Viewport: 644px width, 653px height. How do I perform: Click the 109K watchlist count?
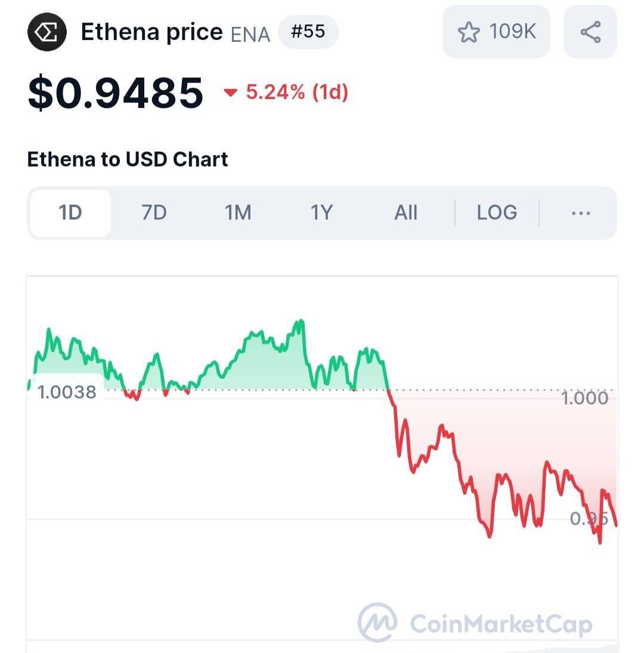click(x=512, y=32)
